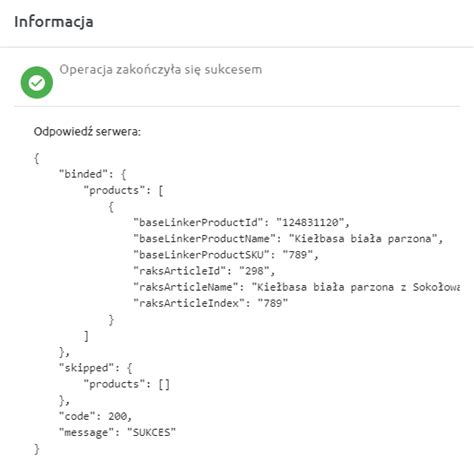Image resolution: width=474 pixels, height=470 pixels.
Task: Click the first "products" key under binded
Action: 114,190
